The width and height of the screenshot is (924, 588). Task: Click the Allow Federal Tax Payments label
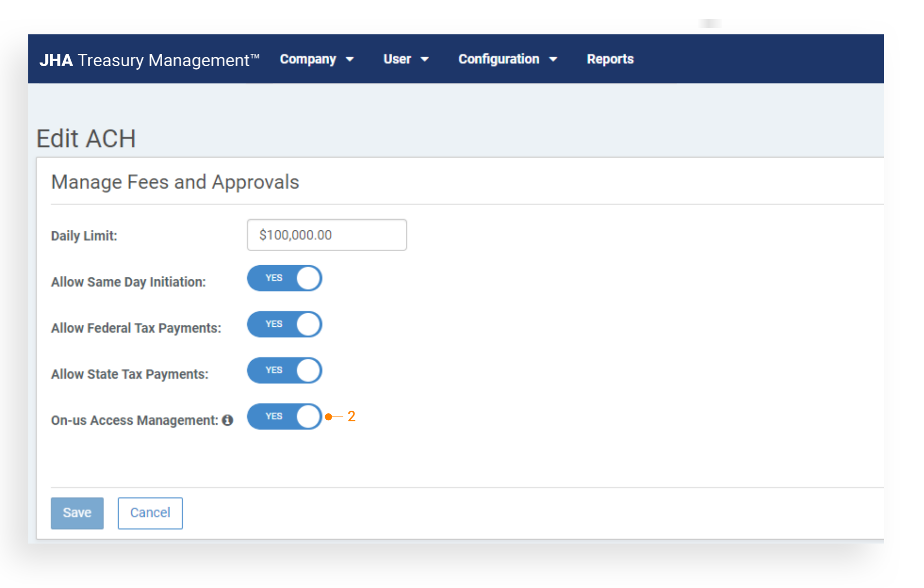pyautogui.click(x=136, y=328)
